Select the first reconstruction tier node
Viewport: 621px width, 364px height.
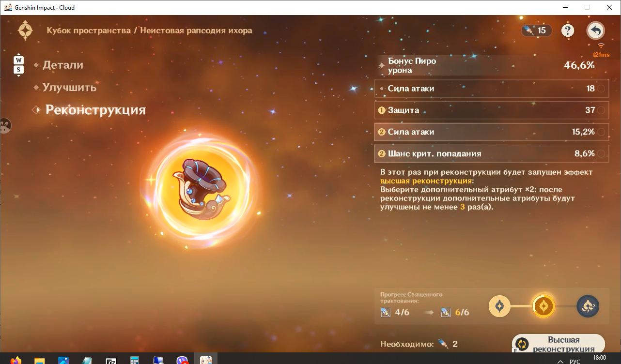tap(500, 306)
